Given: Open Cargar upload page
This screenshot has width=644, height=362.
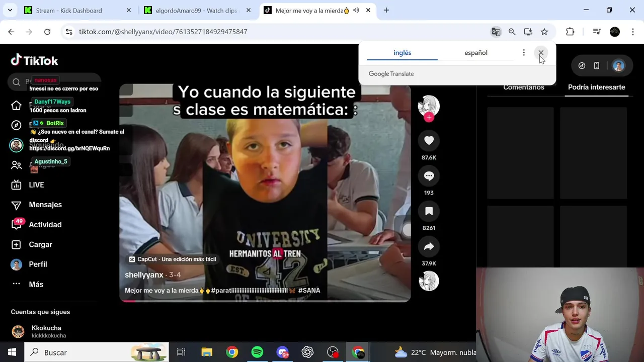Looking at the screenshot, I should (x=40, y=244).
